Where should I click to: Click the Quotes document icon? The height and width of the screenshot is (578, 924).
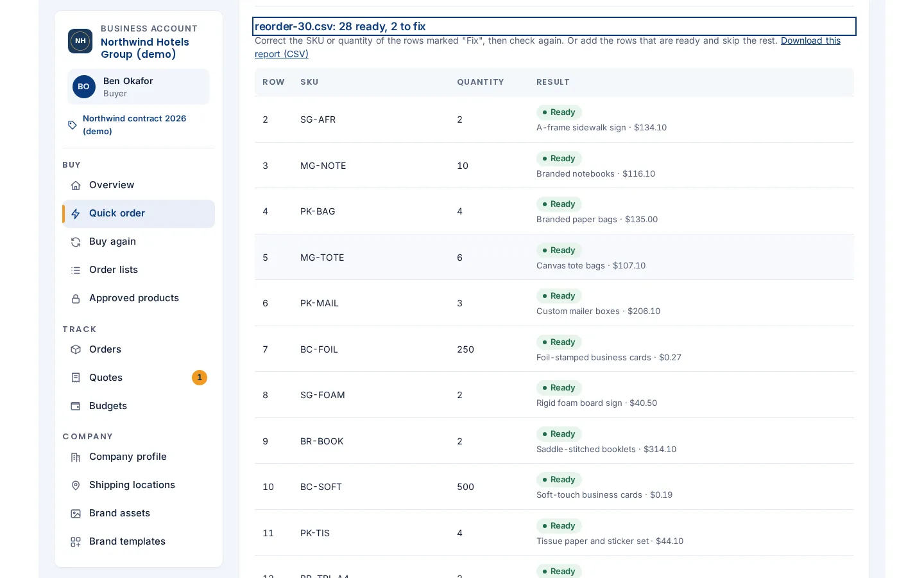[x=76, y=378]
